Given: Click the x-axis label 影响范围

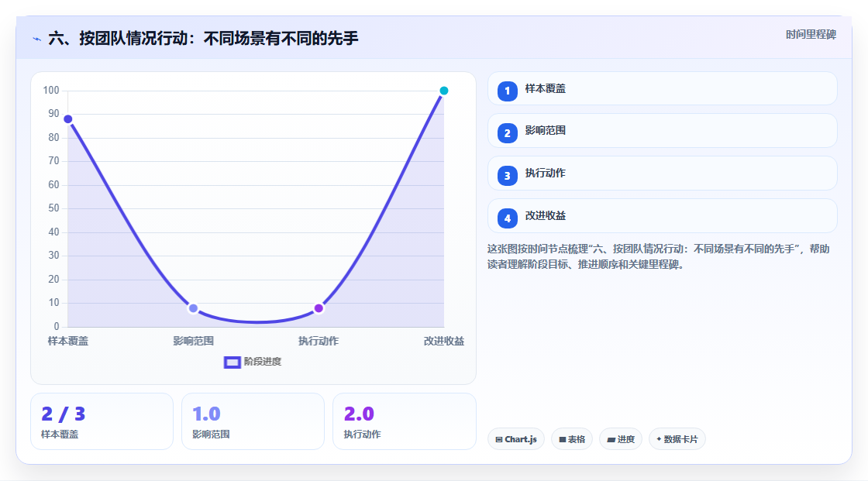Looking at the screenshot, I should (193, 341).
